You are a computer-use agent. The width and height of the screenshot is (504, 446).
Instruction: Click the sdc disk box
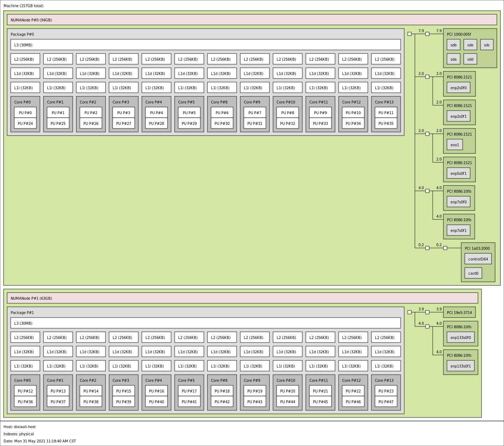click(487, 45)
